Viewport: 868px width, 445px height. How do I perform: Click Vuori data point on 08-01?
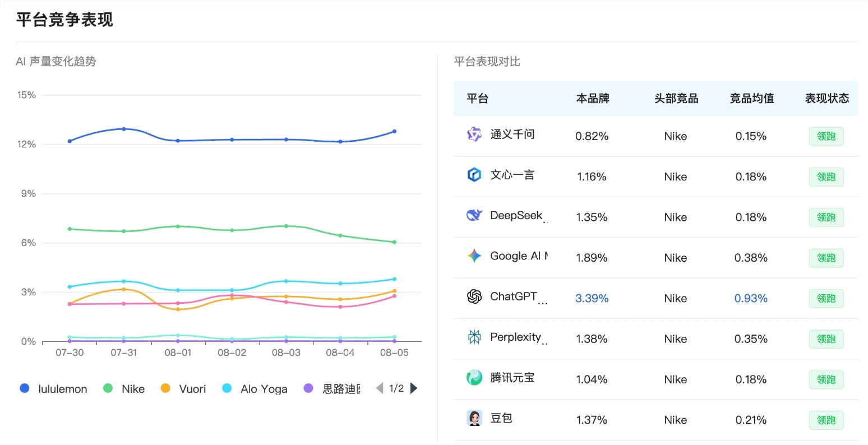tap(178, 309)
